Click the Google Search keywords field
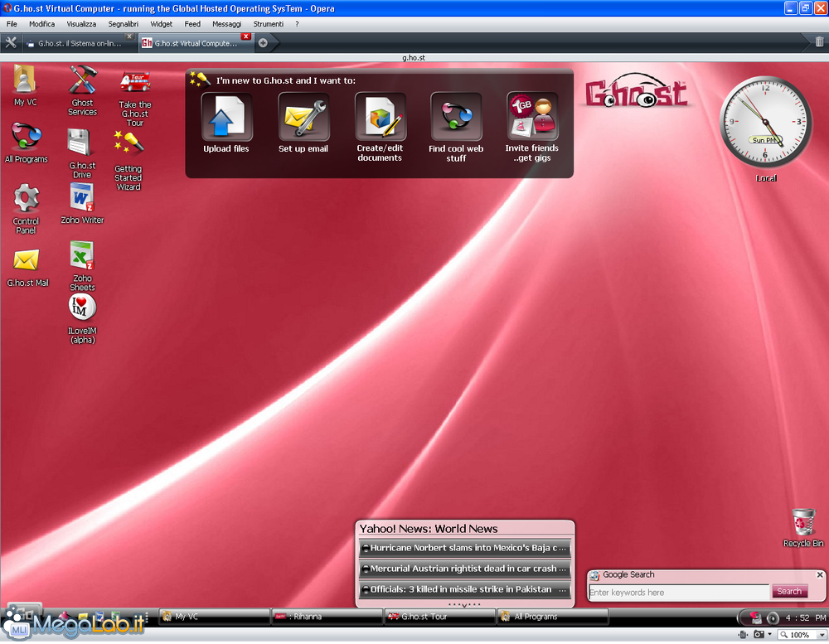The width and height of the screenshot is (829, 644). coord(678,593)
